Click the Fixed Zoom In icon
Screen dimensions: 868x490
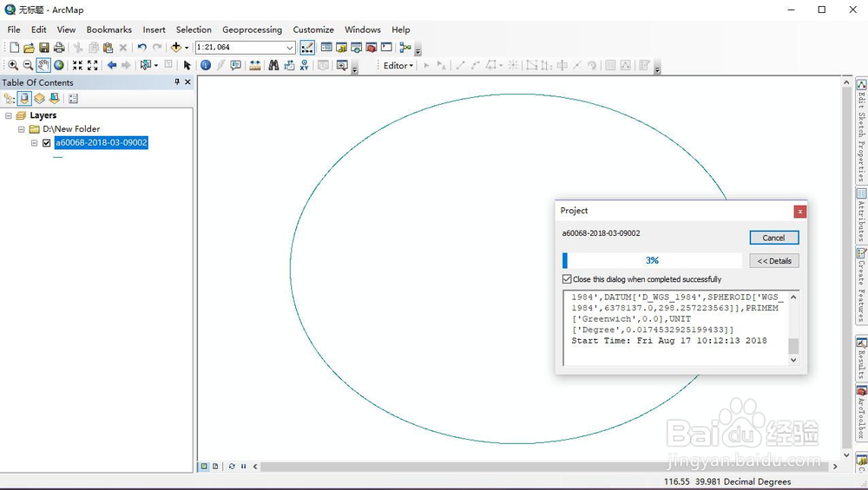[77, 65]
